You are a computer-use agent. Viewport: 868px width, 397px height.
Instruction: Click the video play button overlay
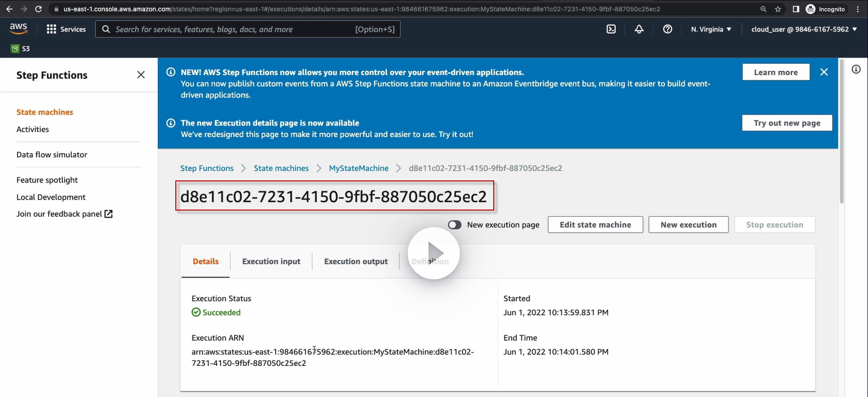coord(433,253)
